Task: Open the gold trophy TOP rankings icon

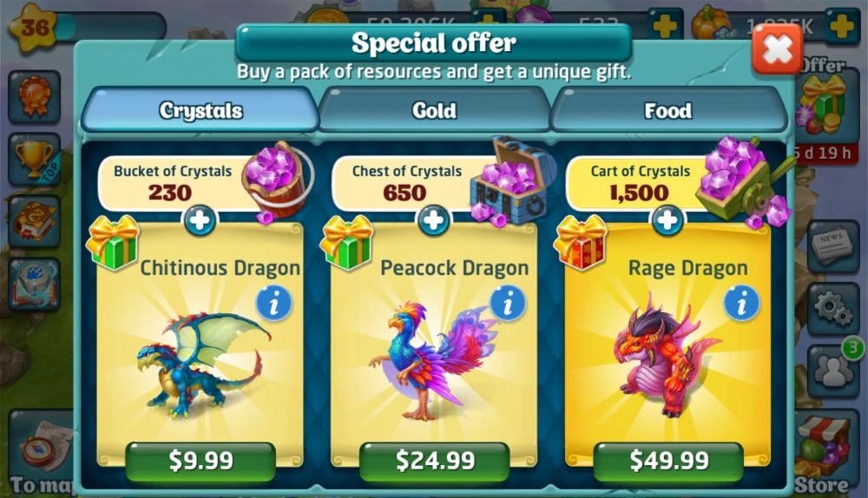Action: (35, 160)
